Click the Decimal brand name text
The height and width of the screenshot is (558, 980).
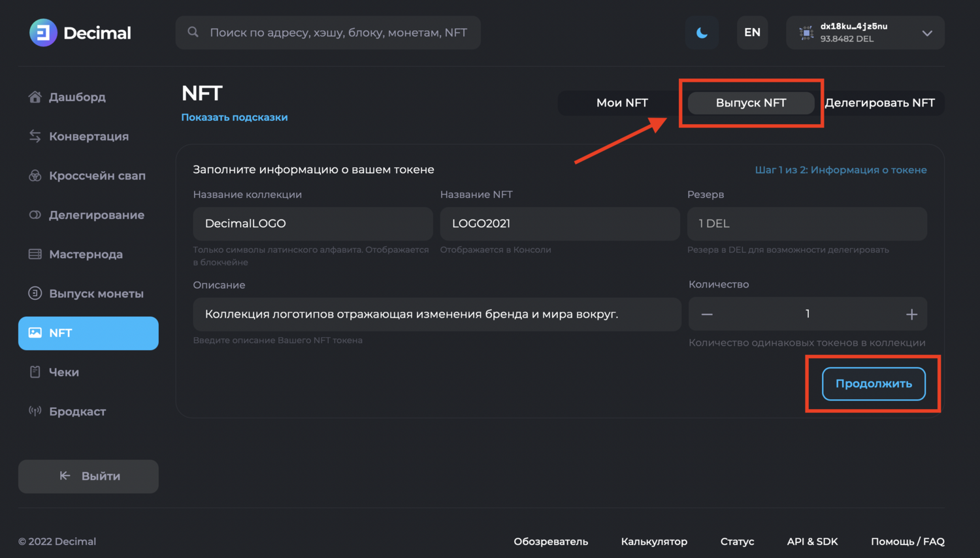pyautogui.click(x=97, y=33)
